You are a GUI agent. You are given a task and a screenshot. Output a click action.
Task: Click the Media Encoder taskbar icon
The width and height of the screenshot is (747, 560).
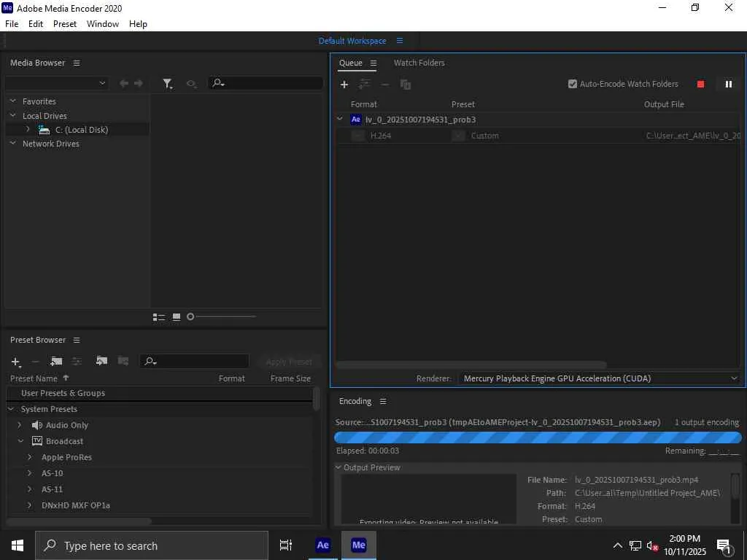coord(358,545)
